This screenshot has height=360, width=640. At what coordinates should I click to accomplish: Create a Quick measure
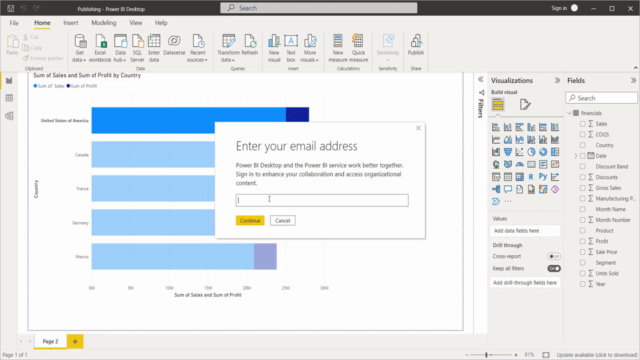pyautogui.click(x=358, y=48)
